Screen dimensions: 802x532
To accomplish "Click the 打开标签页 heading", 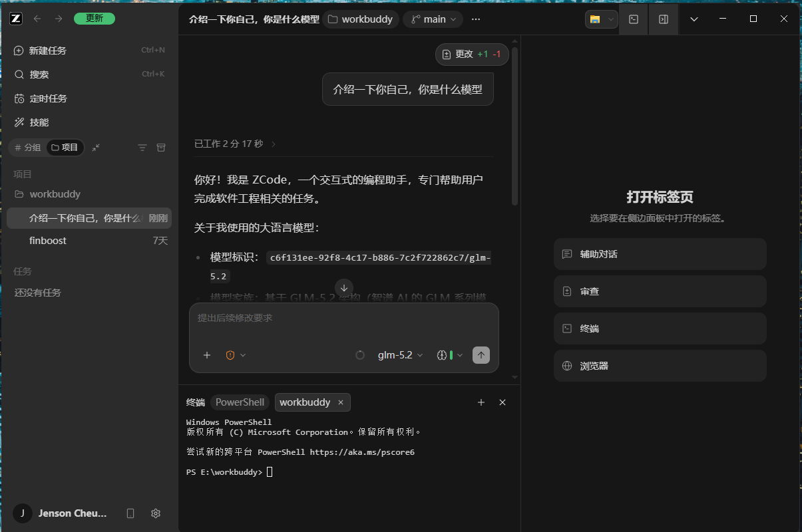I will 660,198.
